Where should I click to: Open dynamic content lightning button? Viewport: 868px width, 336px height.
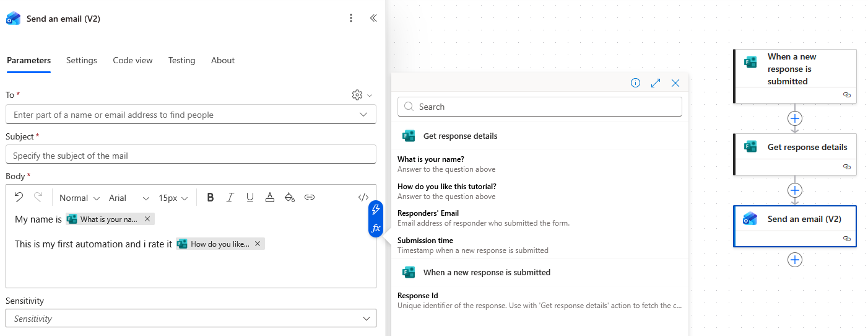pyautogui.click(x=376, y=210)
